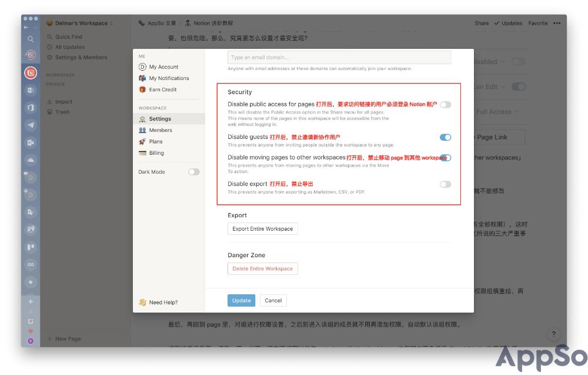Open the Can Edit dropdown behind the dialog
This screenshot has height=375, width=588.
point(489,87)
